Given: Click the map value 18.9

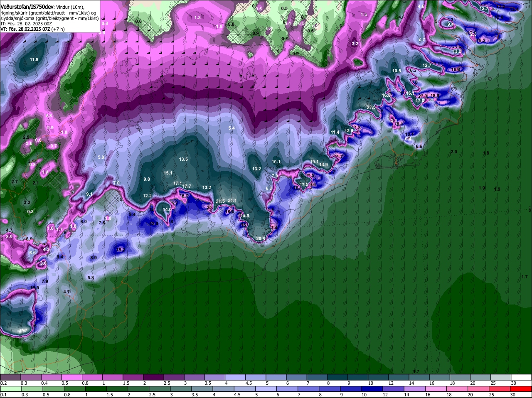Looking at the screenshot, I should pos(435,96).
